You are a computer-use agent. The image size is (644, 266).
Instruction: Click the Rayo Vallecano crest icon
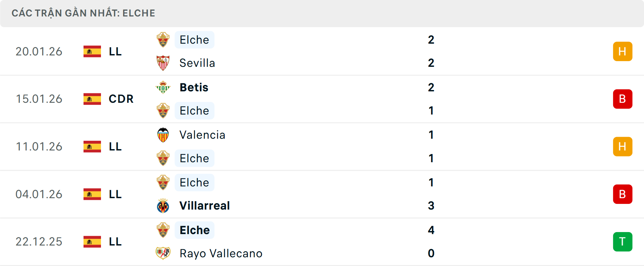click(163, 253)
